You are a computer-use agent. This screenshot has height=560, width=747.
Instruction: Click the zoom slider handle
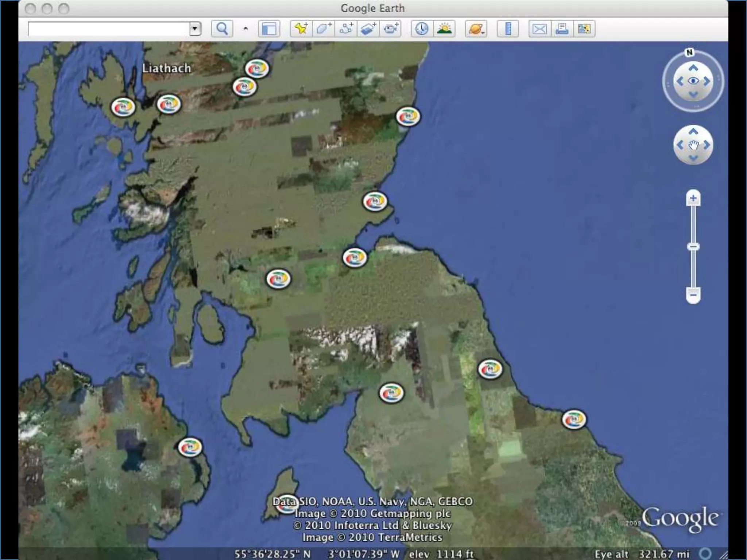tap(693, 247)
